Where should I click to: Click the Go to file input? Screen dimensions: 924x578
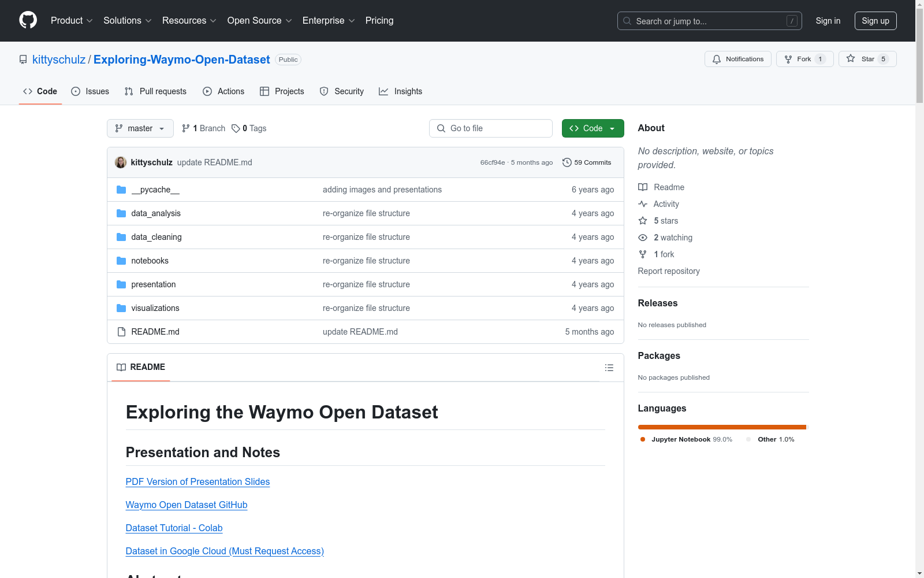491,128
